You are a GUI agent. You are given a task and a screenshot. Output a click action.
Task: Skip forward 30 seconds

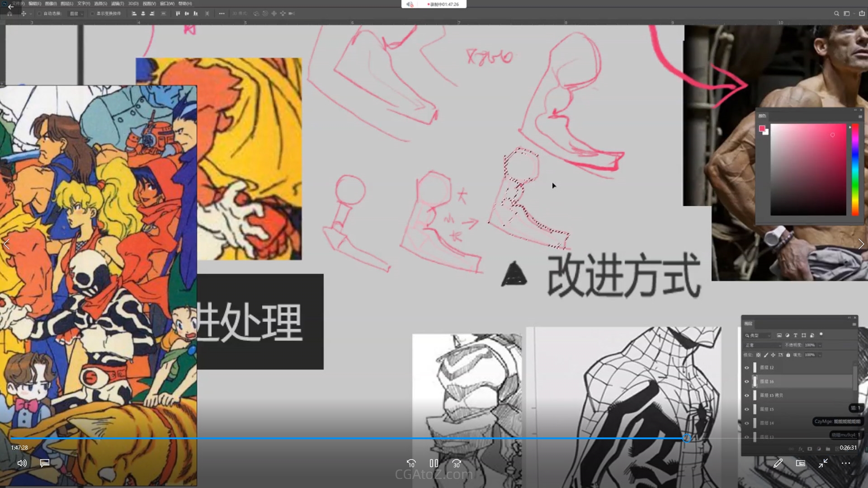coord(457,463)
